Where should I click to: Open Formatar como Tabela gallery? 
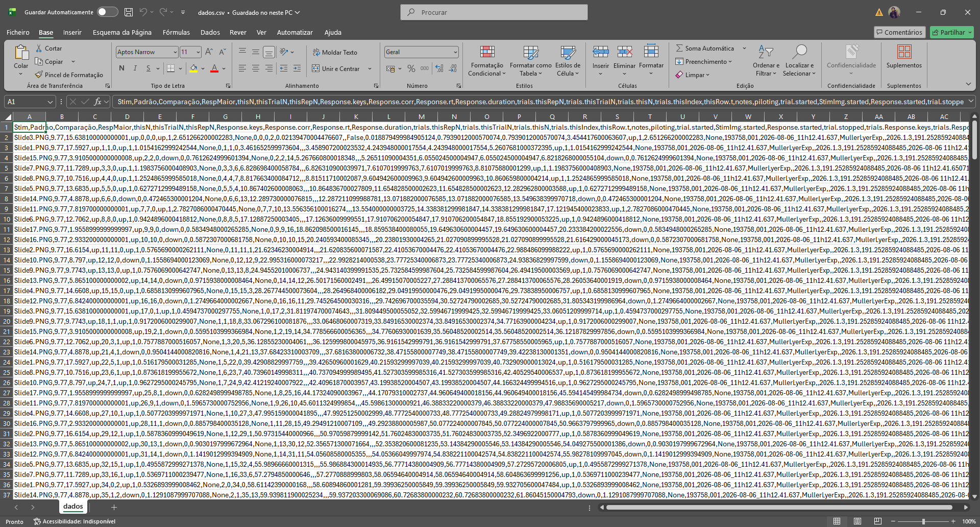[531, 61]
